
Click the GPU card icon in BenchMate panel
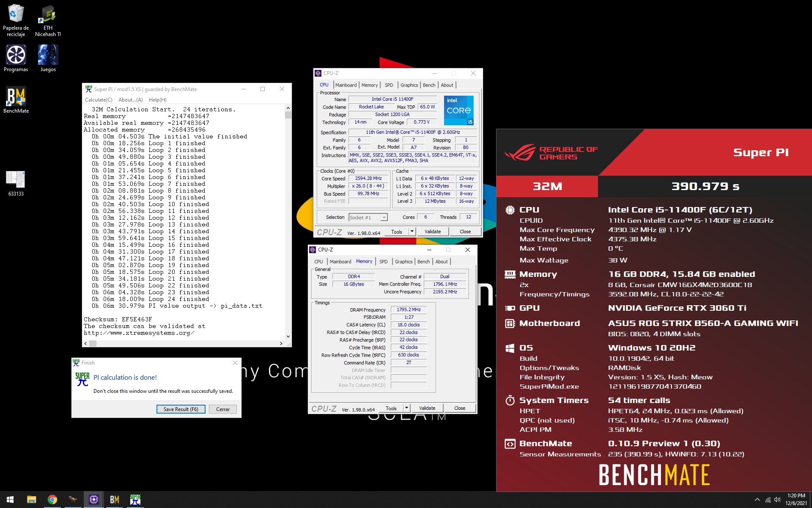[x=510, y=308]
